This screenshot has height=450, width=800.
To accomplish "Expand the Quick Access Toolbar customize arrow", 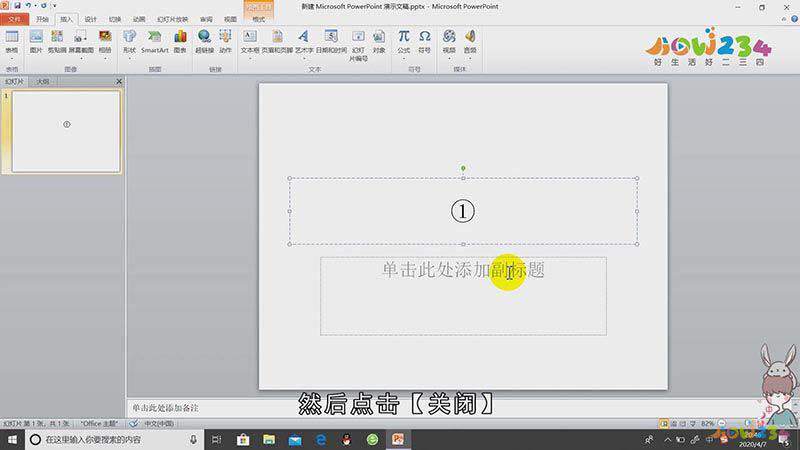I will coord(55,6).
